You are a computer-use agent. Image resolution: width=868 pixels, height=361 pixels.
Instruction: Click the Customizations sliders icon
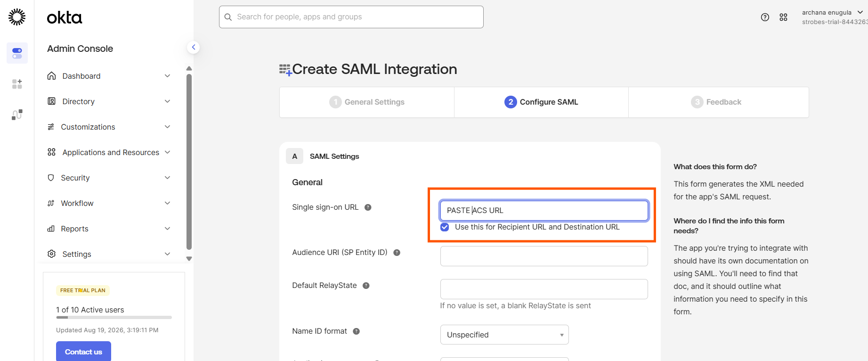tap(51, 127)
